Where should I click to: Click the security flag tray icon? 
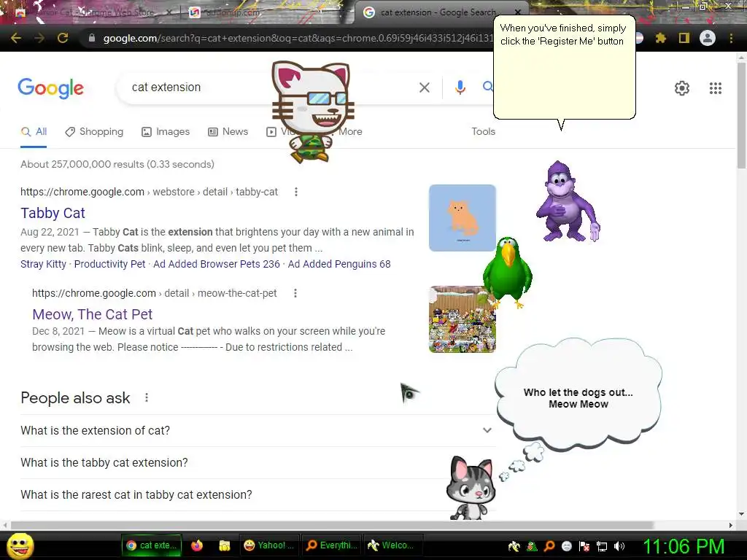[x=584, y=546]
